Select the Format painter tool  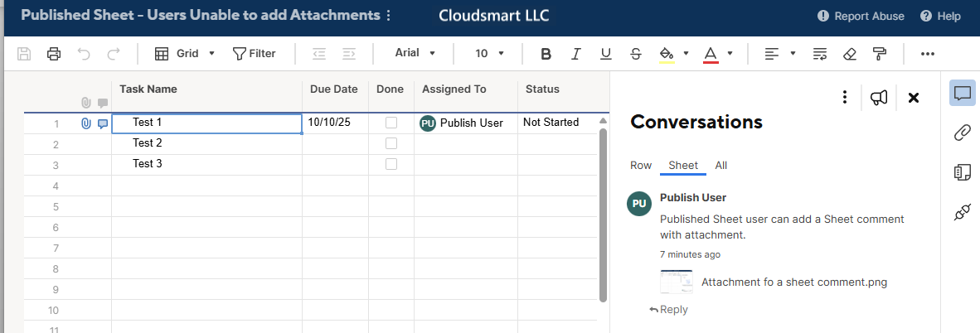(x=880, y=54)
